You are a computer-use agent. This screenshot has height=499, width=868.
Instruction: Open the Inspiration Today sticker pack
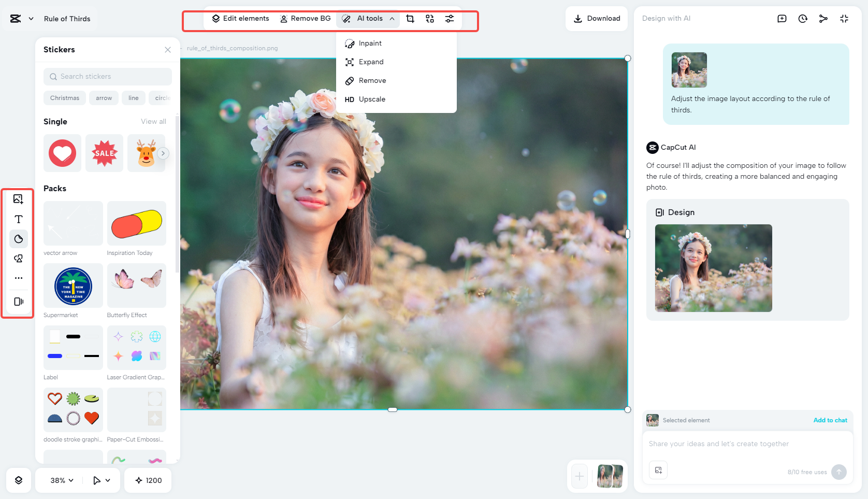[x=137, y=223]
